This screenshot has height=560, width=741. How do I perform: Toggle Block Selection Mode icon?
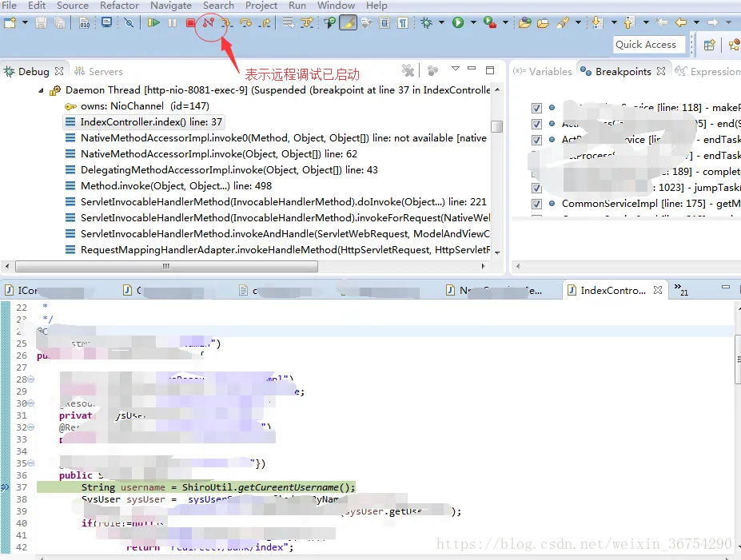(384, 22)
